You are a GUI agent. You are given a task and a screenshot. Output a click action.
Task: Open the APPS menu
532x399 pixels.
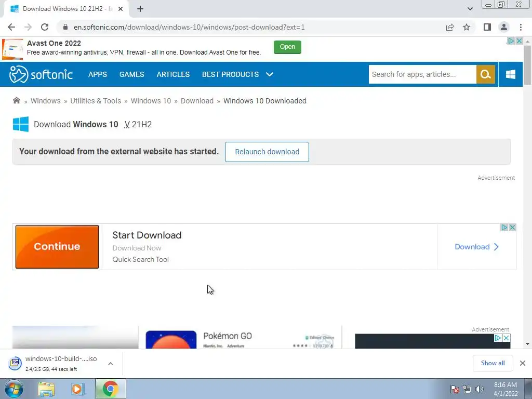tap(98, 74)
